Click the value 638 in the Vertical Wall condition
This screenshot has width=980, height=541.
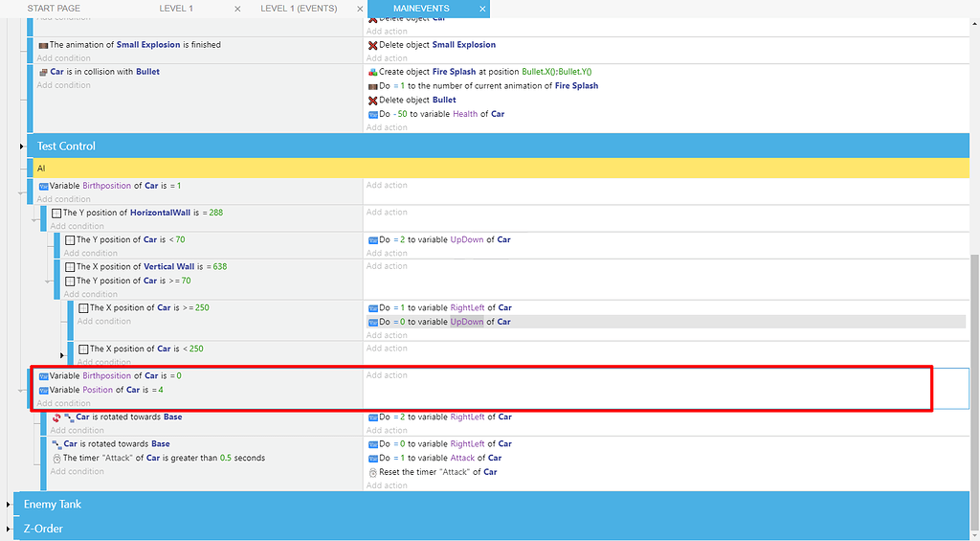pyautogui.click(x=220, y=266)
